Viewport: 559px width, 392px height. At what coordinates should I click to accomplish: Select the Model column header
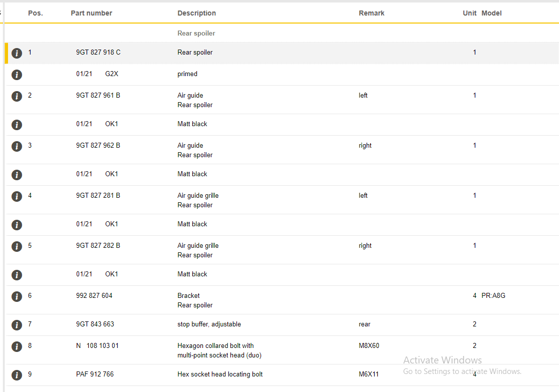point(491,13)
